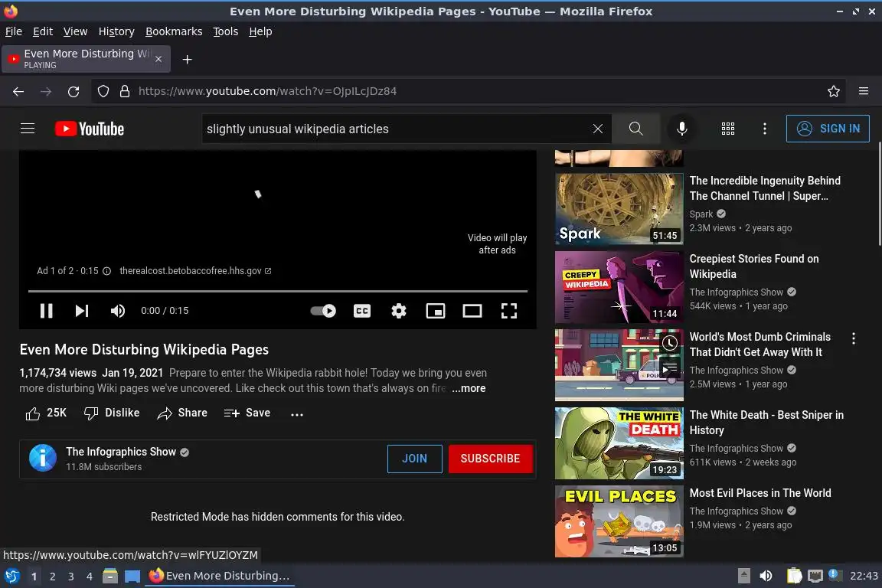The width and height of the screenshot is (882, 588).
Task: Add Dumb Criminals video to queue
Action: point(669,369)
